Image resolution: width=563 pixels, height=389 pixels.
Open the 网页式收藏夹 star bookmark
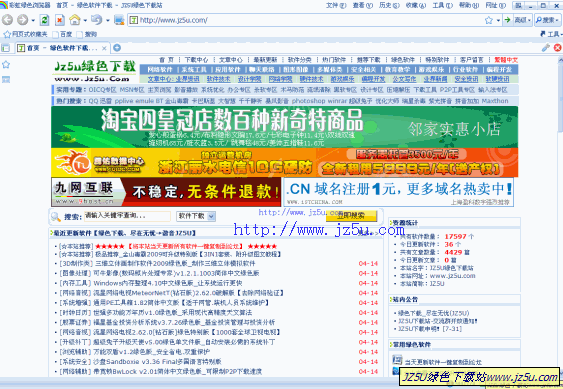pos(25,34)
